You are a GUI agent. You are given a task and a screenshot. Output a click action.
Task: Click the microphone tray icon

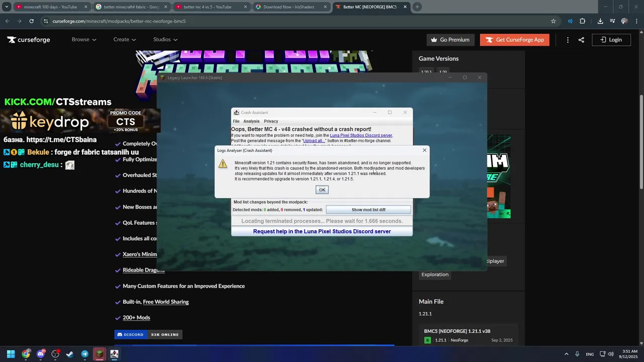578,354
